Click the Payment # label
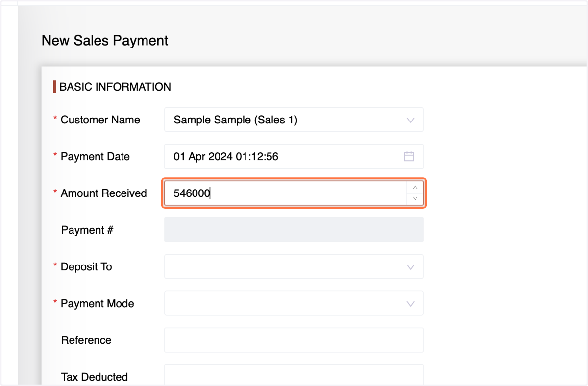 tap(87, 230)
